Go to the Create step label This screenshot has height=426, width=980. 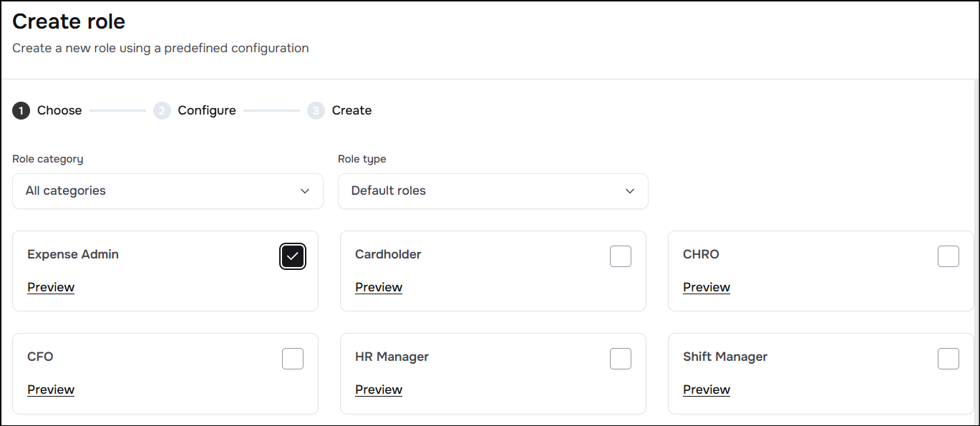coord(351,111)
